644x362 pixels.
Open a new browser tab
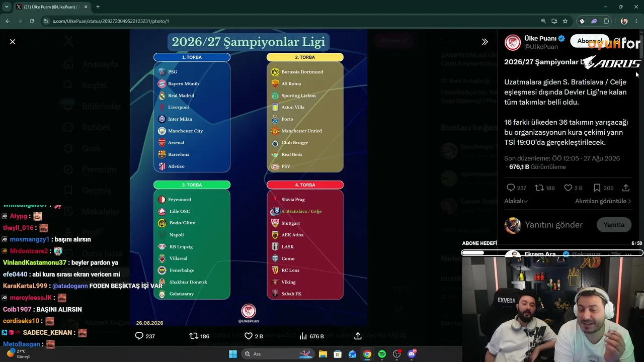click(98, 7)
